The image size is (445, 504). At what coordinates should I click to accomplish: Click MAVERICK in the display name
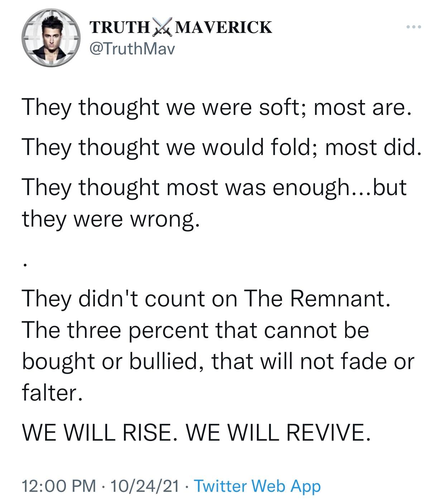(x=224, y=28)
